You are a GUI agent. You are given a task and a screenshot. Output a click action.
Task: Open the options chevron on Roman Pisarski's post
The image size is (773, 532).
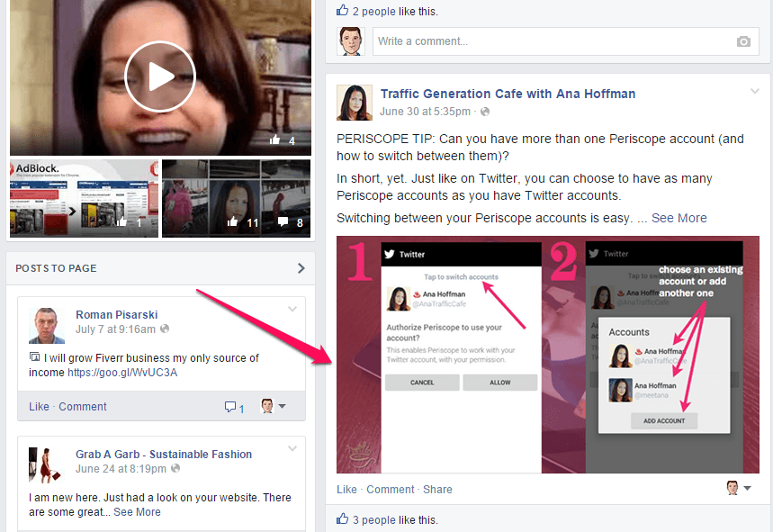pyautogui.click(x=292, y=310)
